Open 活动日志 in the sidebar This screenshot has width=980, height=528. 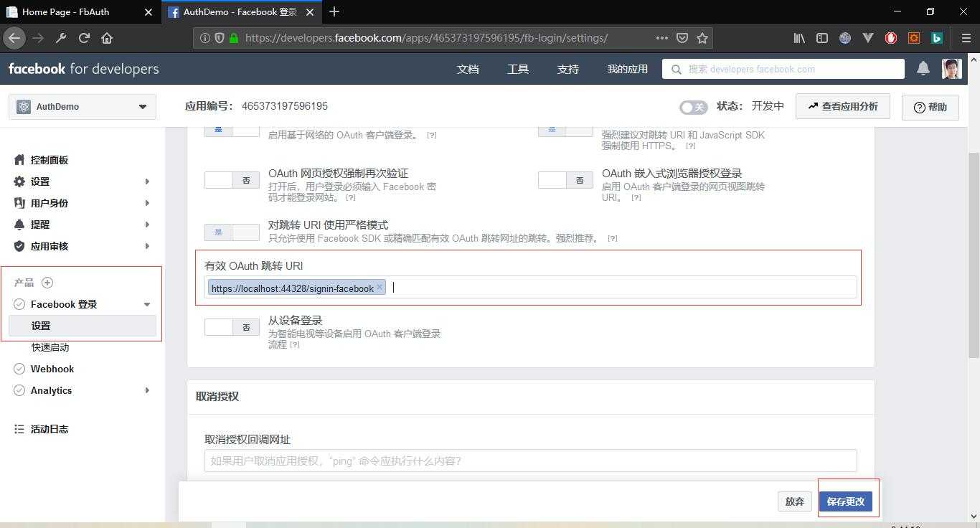tap(50, 429)
